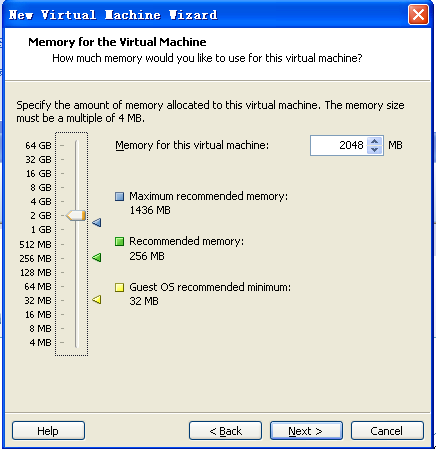Set slider to the 4 GB tick
Screen dimensions: 436x449
(x=76, y=201)
